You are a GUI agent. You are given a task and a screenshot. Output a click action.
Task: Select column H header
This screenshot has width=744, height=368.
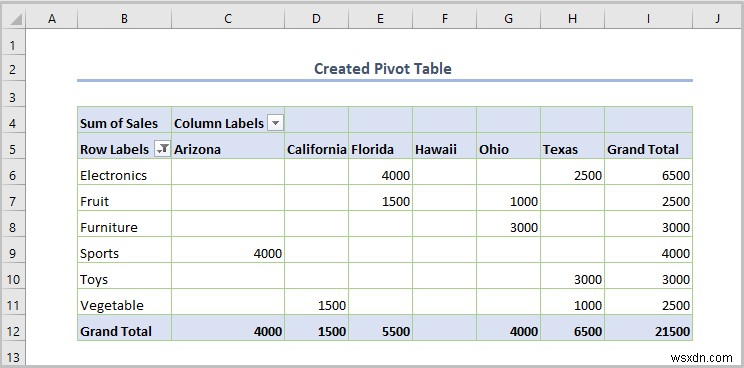pos(572,18)
